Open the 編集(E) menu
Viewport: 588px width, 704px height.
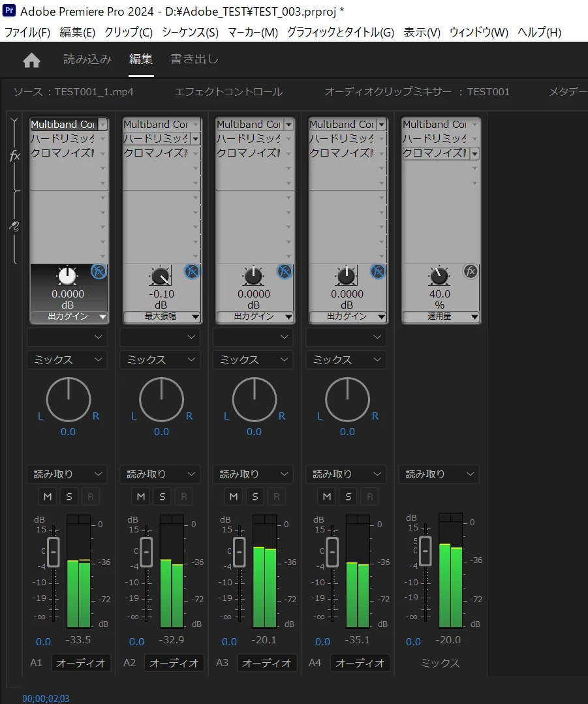click(77, 33)
